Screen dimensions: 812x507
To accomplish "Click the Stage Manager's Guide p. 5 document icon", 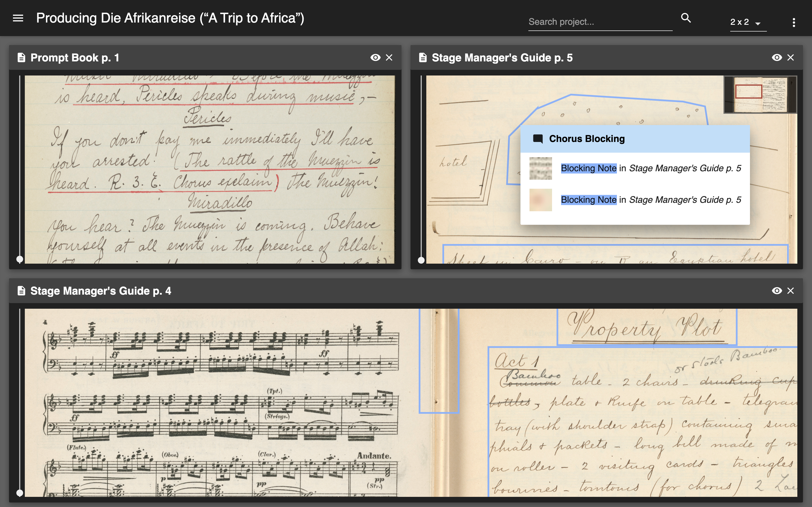I will click(423, 58).
